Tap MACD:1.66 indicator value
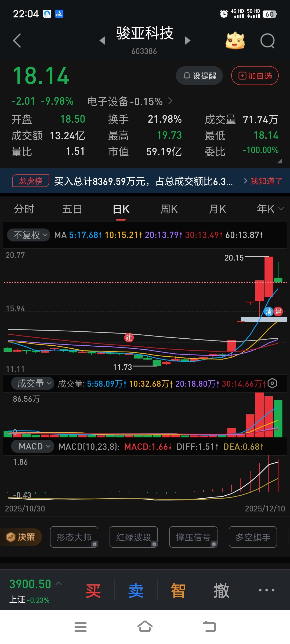 (148, 447)
